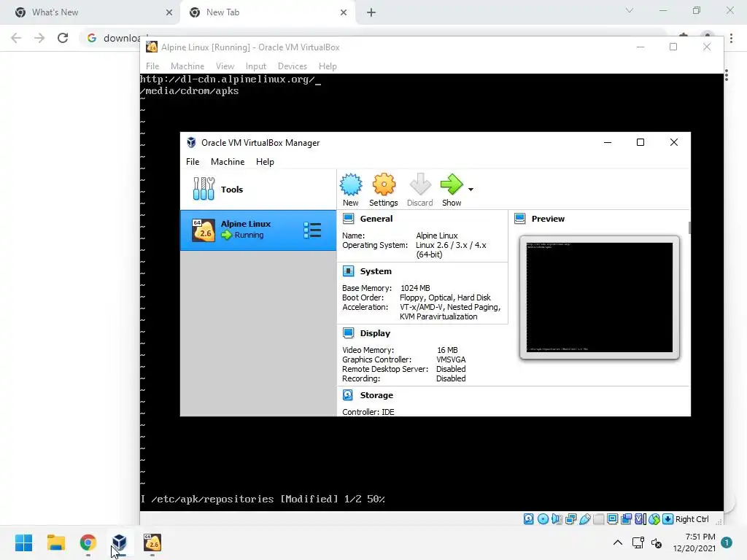Click keyboard capture arrow icon in status bar
Screen dimensions: 747x560
[x=668, y=519]
